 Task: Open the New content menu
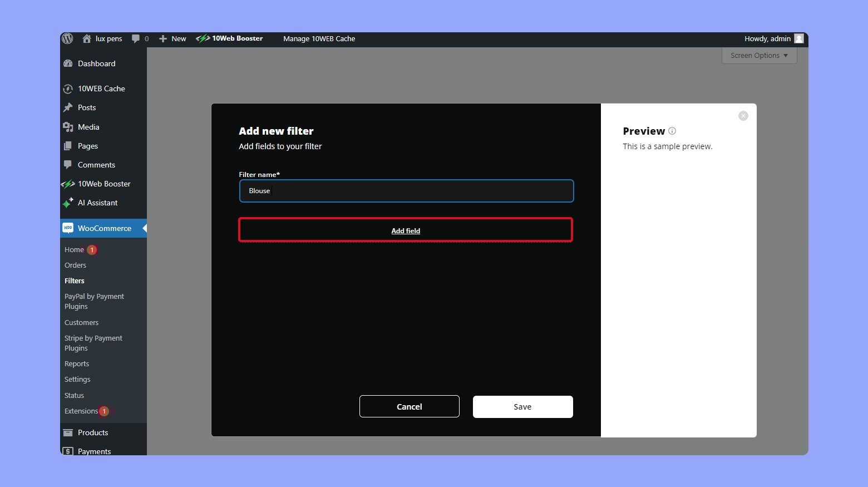pos(173,39)
